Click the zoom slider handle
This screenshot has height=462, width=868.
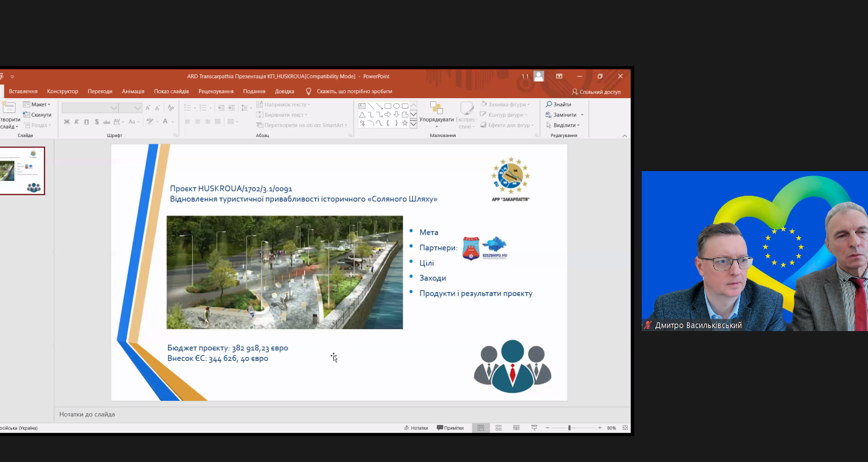point(569,427)
